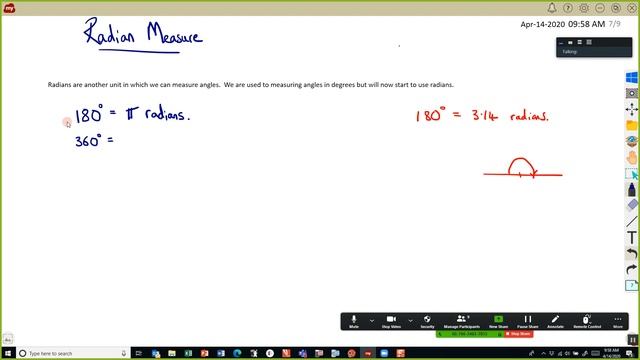The image size is (640, 360).
Task: Click pause button at bottom right corner
Action: coord(632,339)
